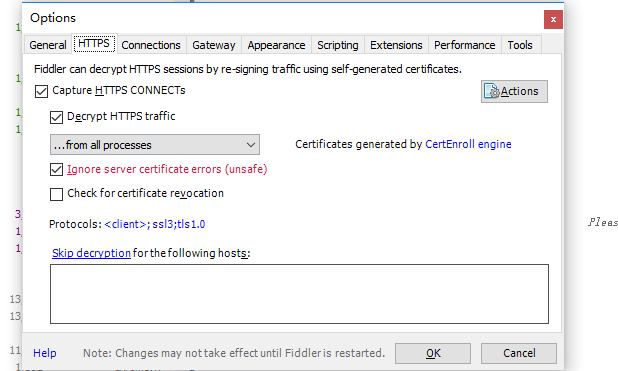The width and height of the screenshot is (618, 371).
Task: Focus the skip decryption hosts text box
Action: tap(299, 294)
